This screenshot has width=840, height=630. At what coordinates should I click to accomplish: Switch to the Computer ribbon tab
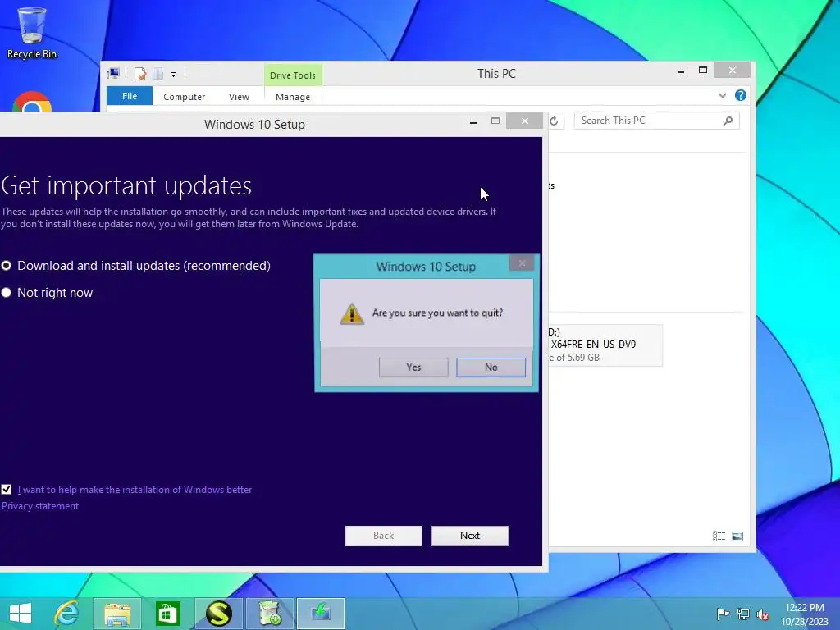[185, 97]
